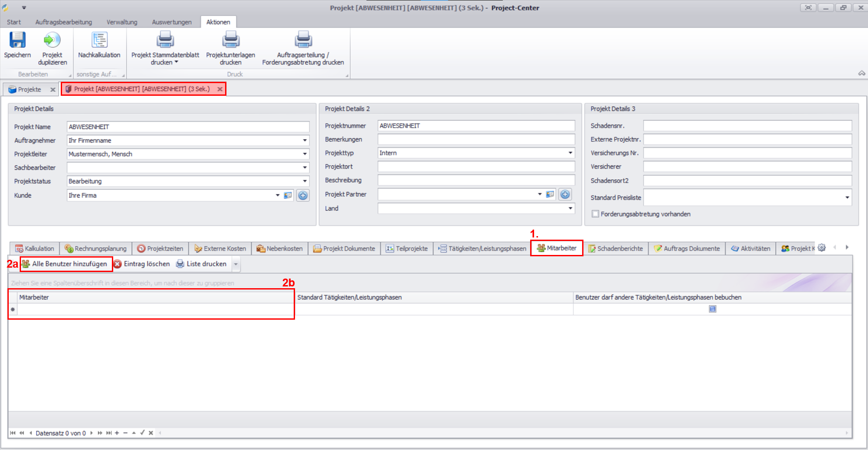Click Projektunterlagen drucken printer icon
The image size is (868, 450).
(230, 41)
